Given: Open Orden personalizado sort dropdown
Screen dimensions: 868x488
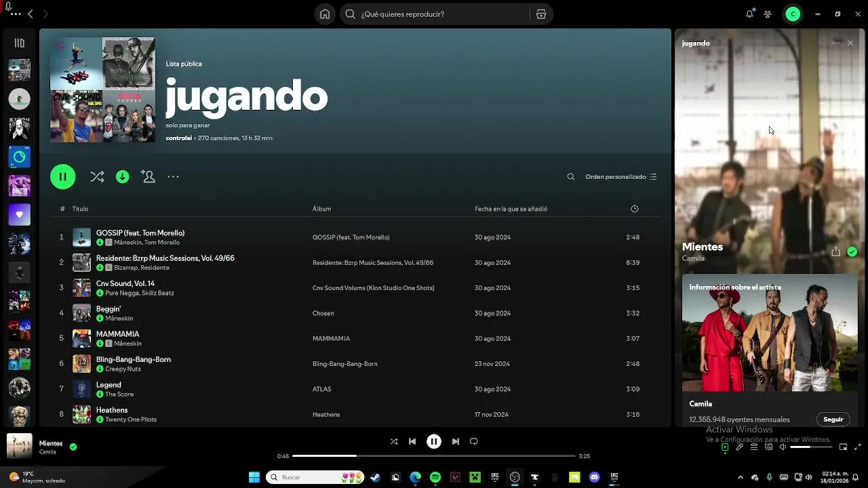Looking at the screenshot, I should point(621,177).
